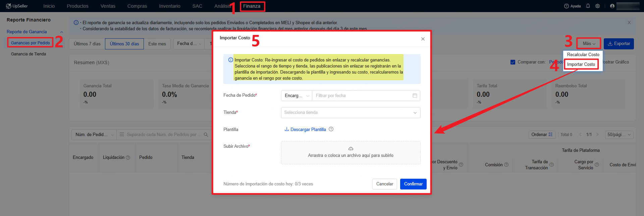Screen dimensions: 644x216
Task: Open the Compras menu
Action: pyautogui.click(x=137, y=6)
